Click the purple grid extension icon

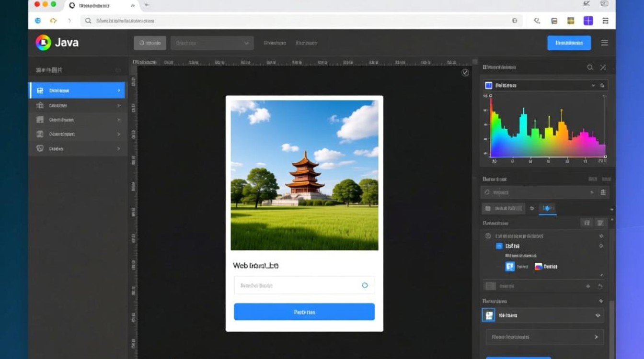coord(588,21)
